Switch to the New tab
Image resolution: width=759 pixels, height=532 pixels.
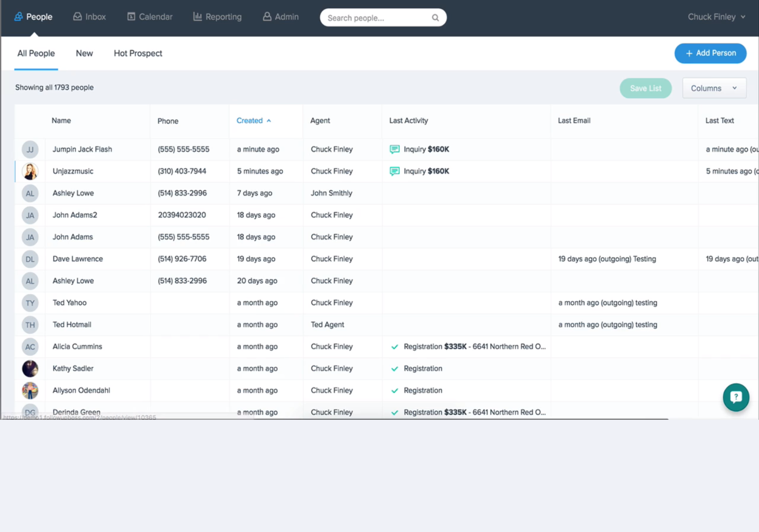click(84, 53)
